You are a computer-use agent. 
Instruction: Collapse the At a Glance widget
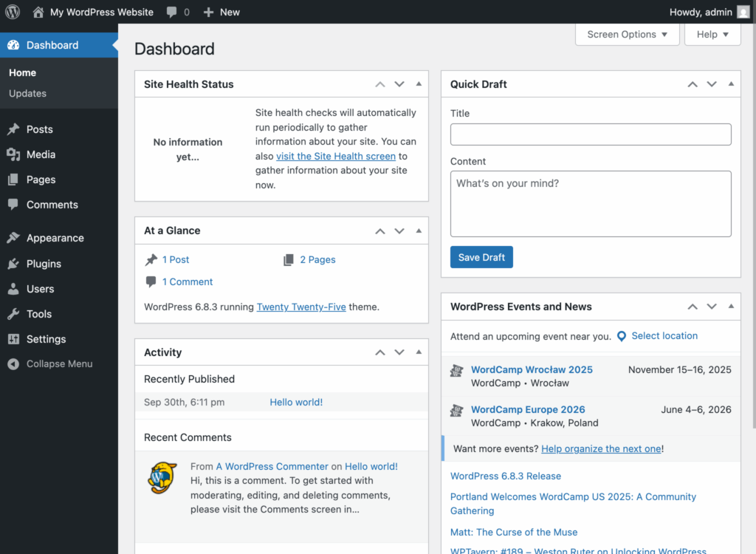[419, 230]
